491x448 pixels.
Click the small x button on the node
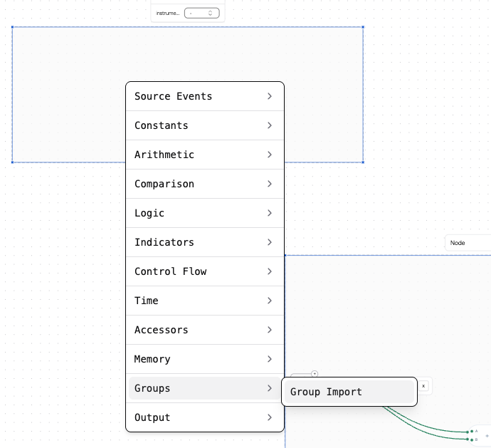[423, 386]
